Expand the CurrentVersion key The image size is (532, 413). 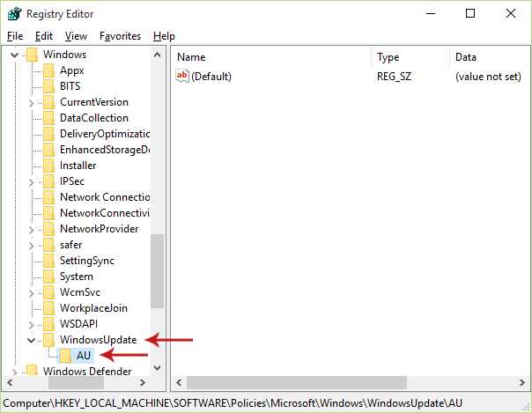click(31, 103)
